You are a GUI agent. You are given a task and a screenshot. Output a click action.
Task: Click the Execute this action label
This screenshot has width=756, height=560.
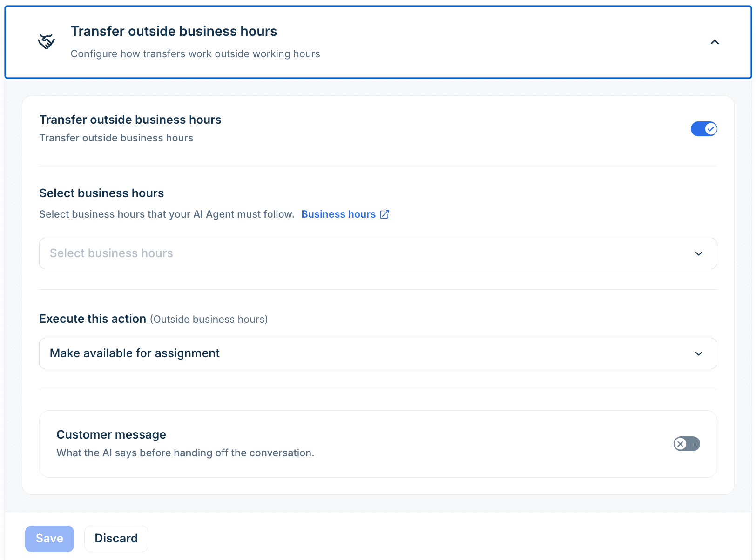click(93, 319)
